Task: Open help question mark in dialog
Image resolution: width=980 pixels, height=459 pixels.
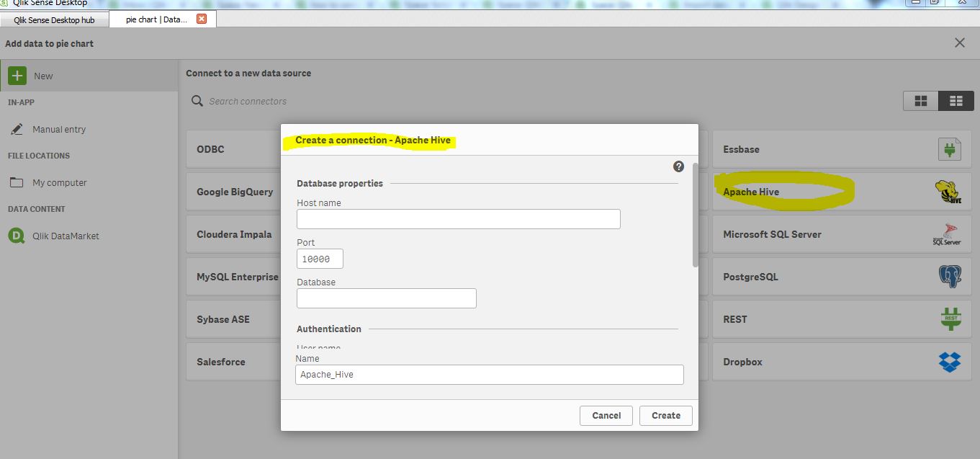Action: click(678, 166)
